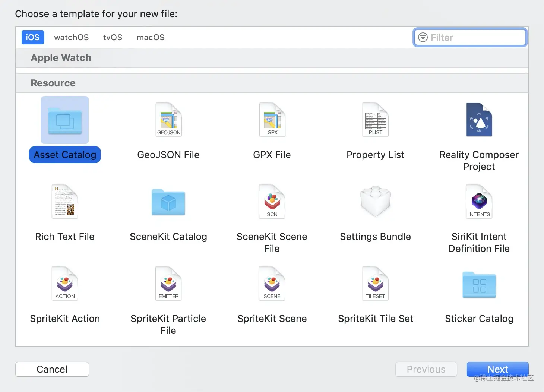Choose the SceneKit Scene File SCN icon
Screen dimensions: 544x392
click(272, 202)
